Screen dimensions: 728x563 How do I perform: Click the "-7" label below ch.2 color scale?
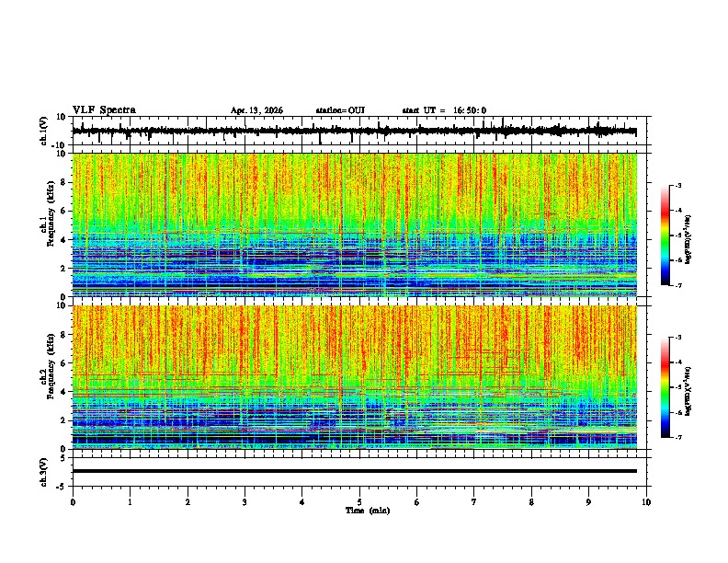pos(678,437)
